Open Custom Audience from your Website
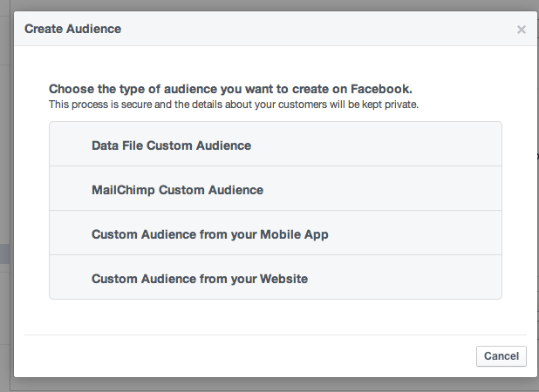 (x=200, y=279)
